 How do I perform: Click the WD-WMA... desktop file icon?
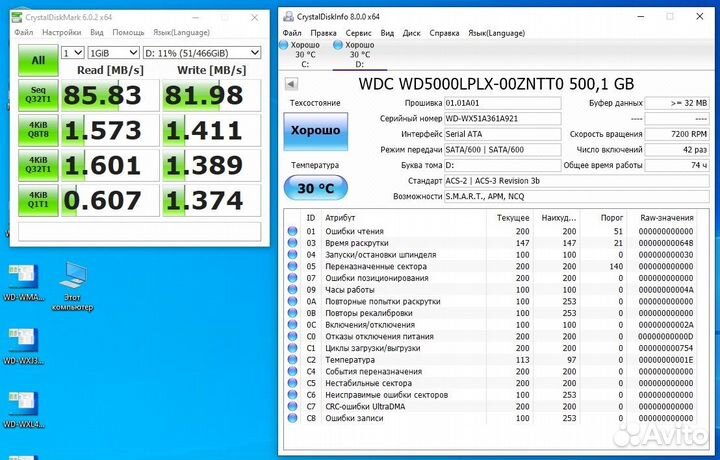[x=23, y=283]
